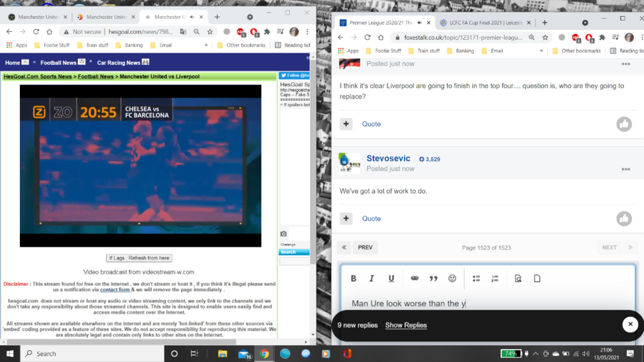The height and width of the screenshot is (362, 644).
Task: Open Other bookmarks folder in foxestalk window
Action: click(576, 51)
